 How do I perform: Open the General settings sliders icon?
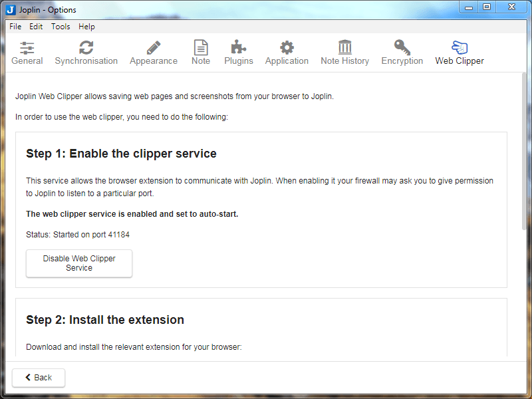click(x=27, y=48)
